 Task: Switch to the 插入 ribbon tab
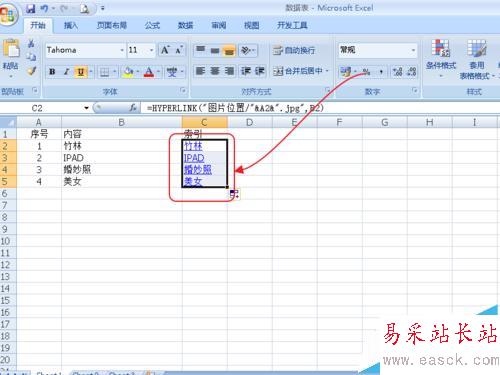(70, 25)
